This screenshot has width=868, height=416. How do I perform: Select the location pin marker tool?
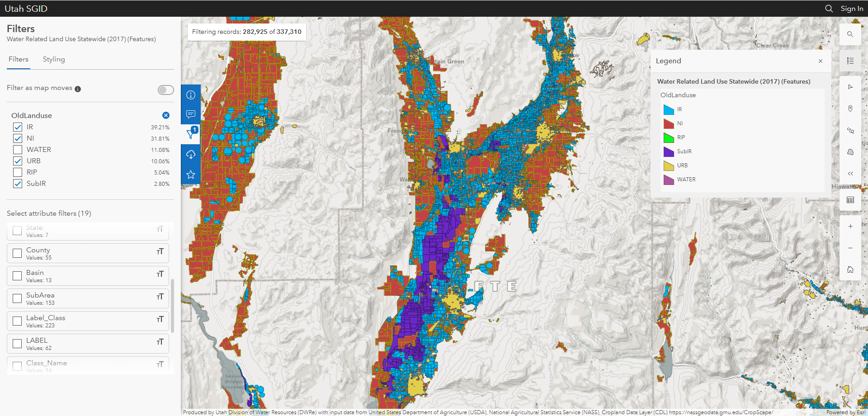click(x=850, y=109)
